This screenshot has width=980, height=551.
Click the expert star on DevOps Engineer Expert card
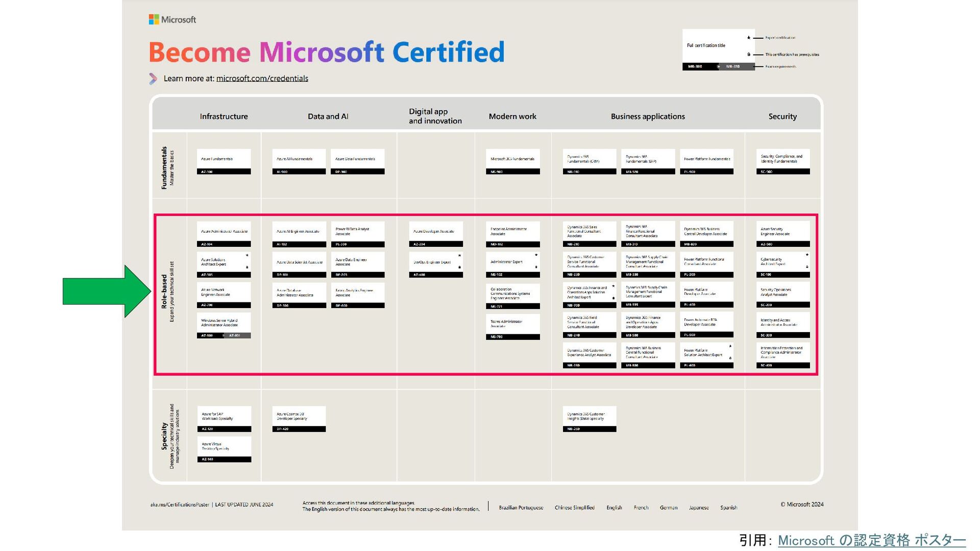pyautogui.click(x=459, y=255)
